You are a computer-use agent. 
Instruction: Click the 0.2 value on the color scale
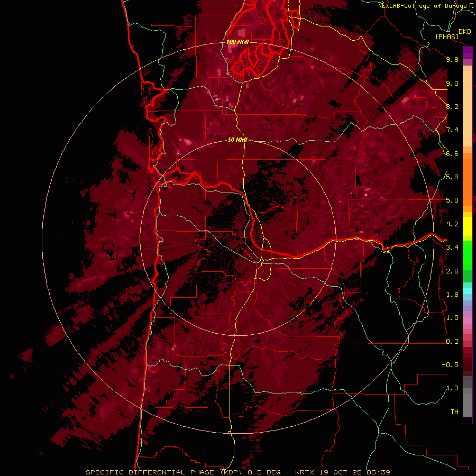click(452, 342)
